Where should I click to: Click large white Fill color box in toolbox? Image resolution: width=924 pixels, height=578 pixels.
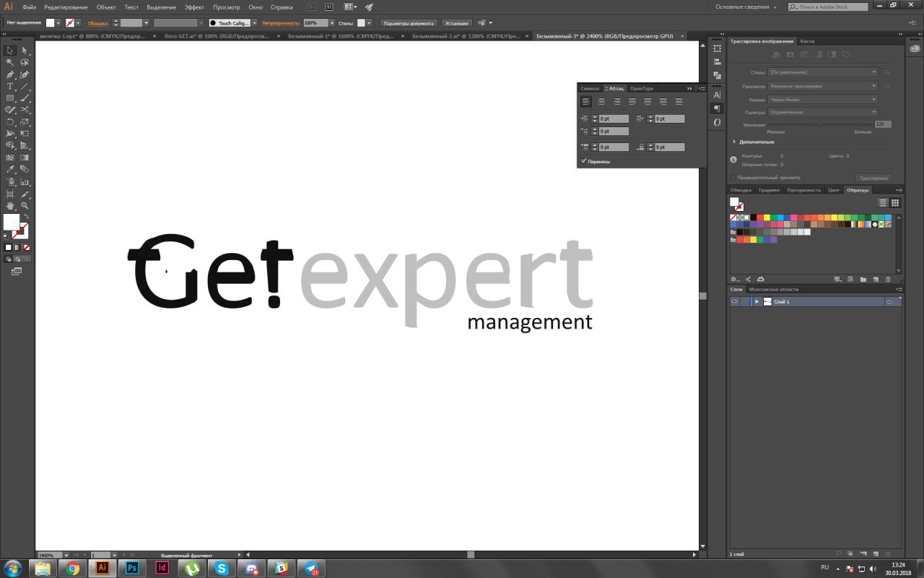pyautogui.click(x=12, y=222)
